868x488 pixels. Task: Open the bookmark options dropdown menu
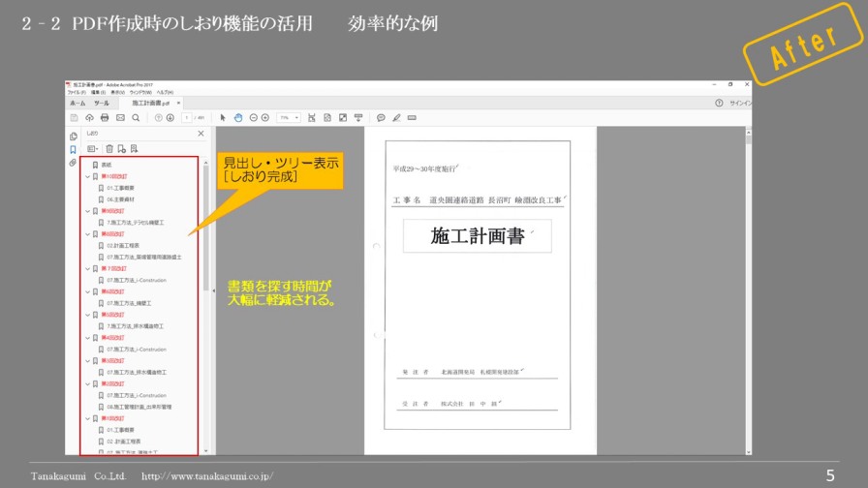(93, 148)
